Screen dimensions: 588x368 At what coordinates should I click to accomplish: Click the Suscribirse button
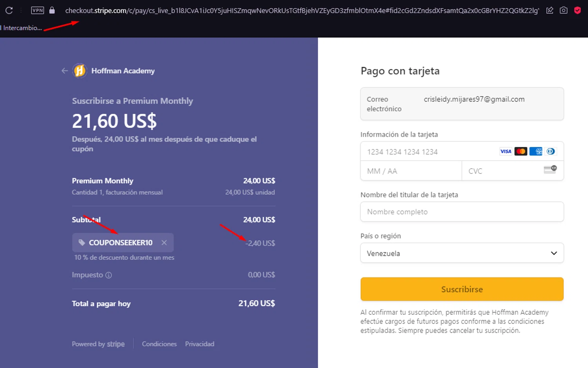point(462,289)
